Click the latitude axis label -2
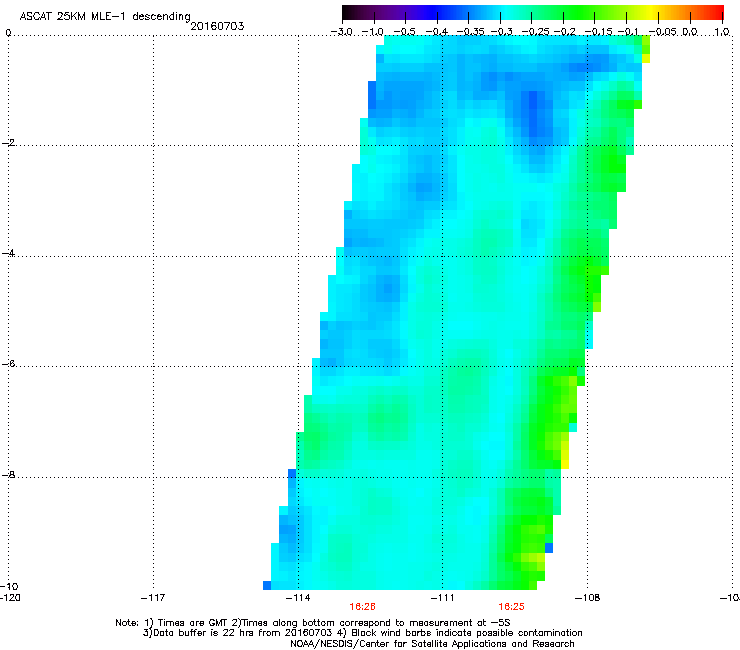The height and width of the screenshot is (650, 740). (9, 143)
